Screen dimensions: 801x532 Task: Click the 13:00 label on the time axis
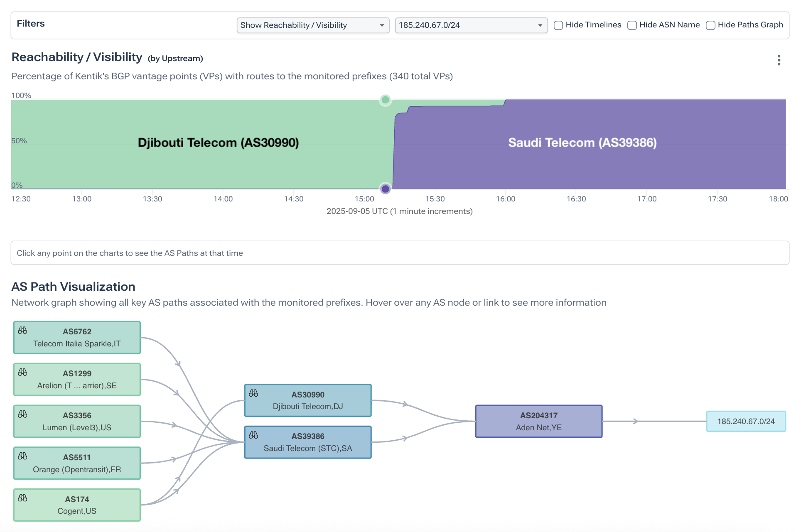(82, 199)
